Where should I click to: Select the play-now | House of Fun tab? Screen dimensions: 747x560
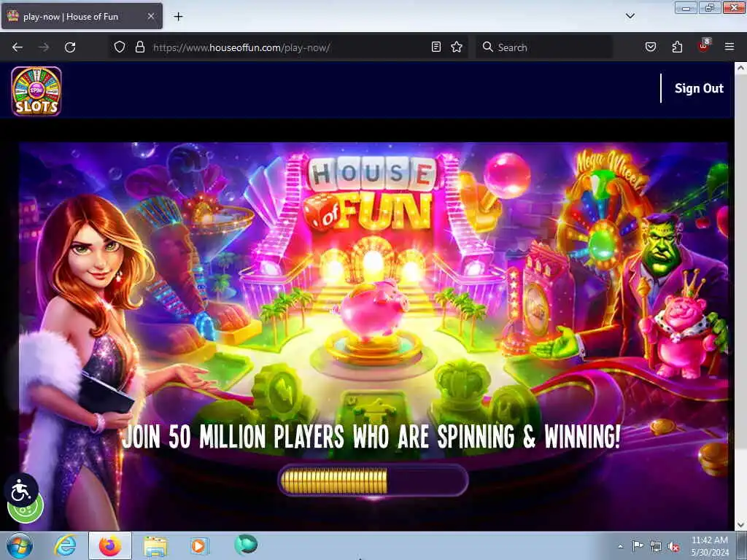82,16
